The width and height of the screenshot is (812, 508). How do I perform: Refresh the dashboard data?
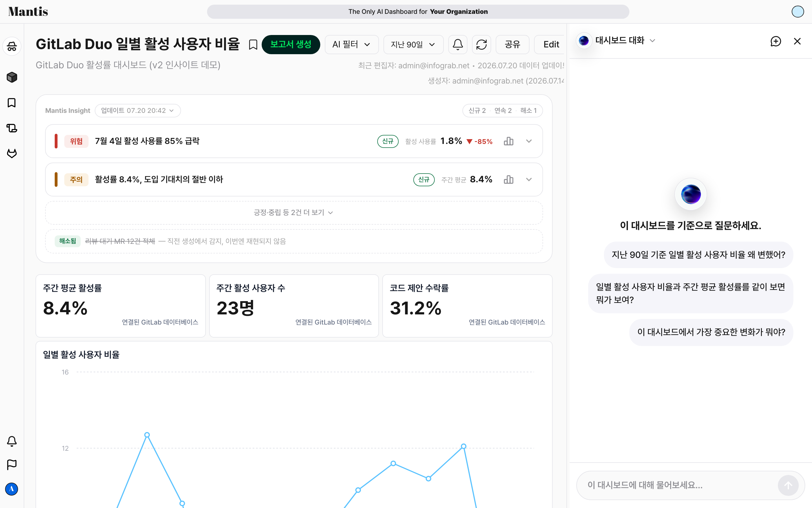(482, 44)
